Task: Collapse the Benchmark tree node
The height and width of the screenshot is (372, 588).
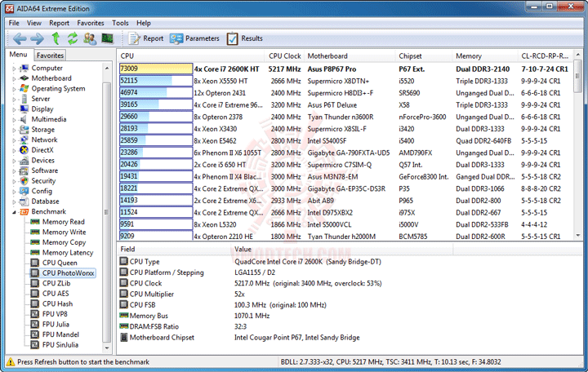Action: (x=14, y=212)
